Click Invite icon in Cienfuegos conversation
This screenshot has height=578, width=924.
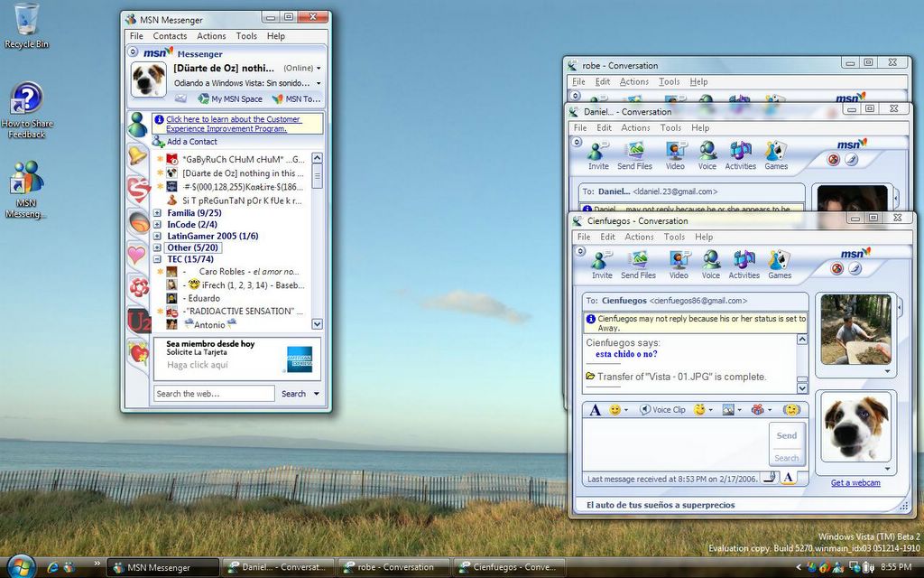tap(602, 265)
